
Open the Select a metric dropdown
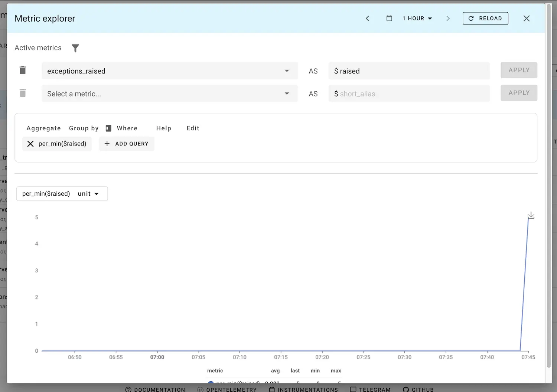click(x=287, y=94)
